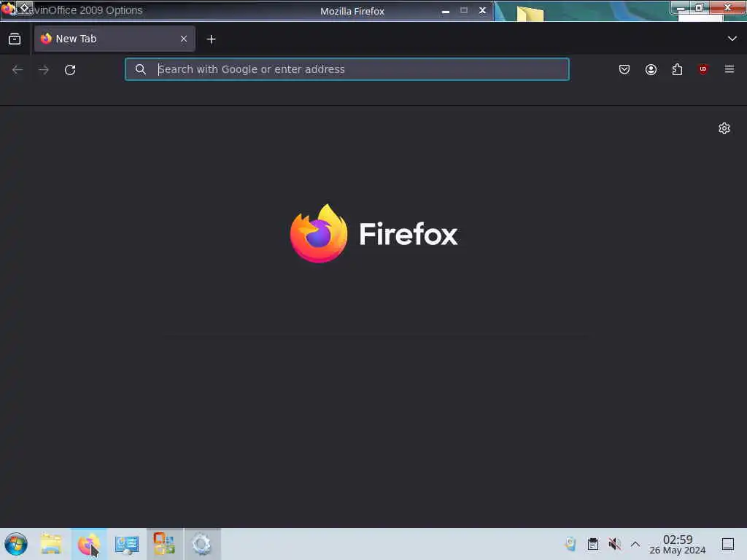747x560 pixels.
Task: Close the New Tab tab
Action: point(183,39)
